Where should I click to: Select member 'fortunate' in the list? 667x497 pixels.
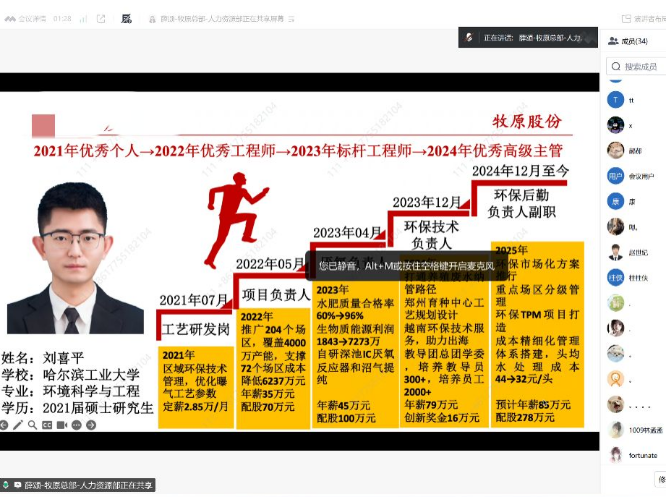pos(640,455)
